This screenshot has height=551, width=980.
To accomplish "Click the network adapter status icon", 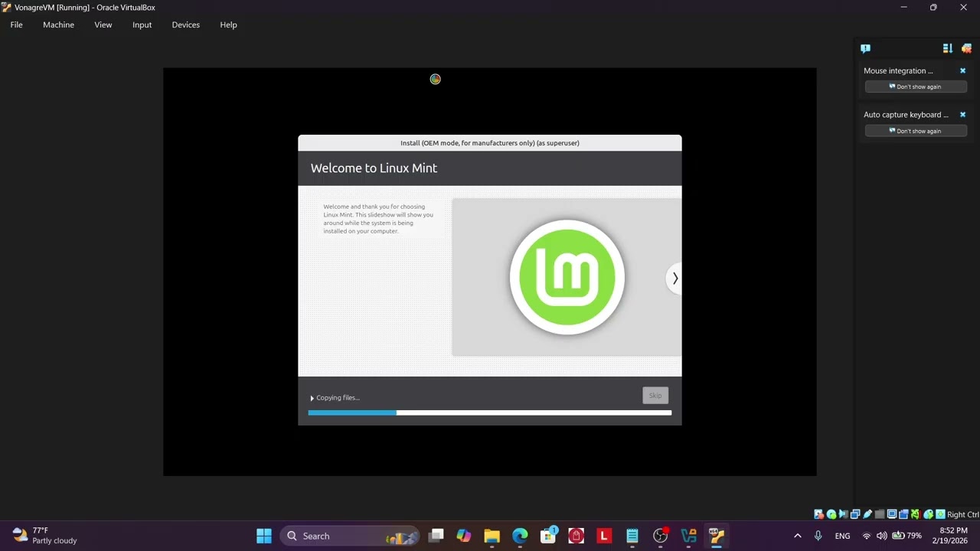I will pos(855,514).
